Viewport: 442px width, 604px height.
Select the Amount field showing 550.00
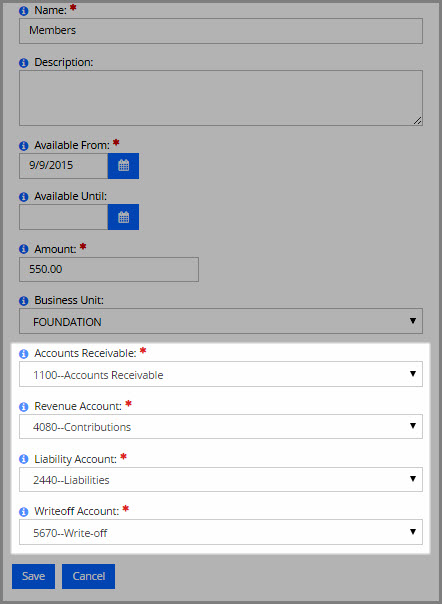pos(109,269)
